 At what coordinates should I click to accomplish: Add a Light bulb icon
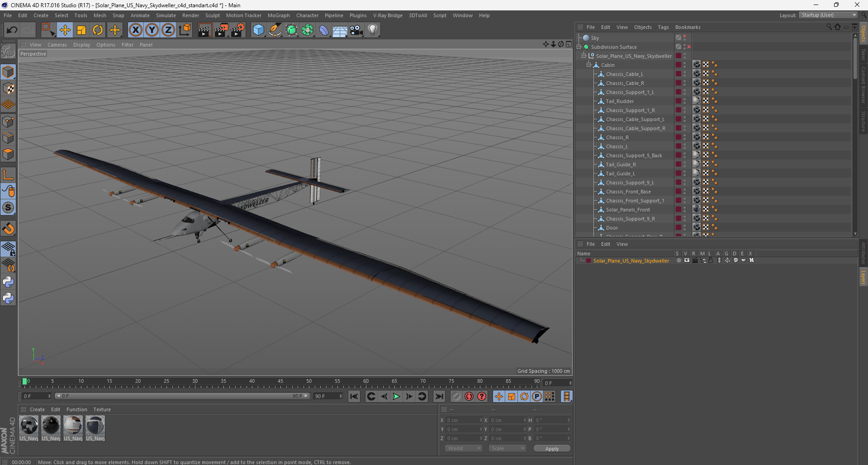click(x=372, y=30)
